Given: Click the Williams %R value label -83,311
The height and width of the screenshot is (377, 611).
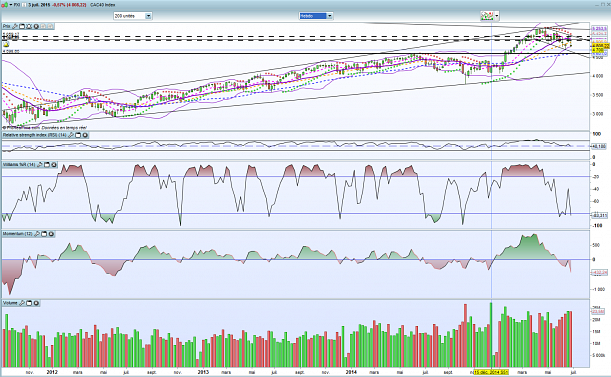Looking at the screenshot, I should tap(600, 215).
